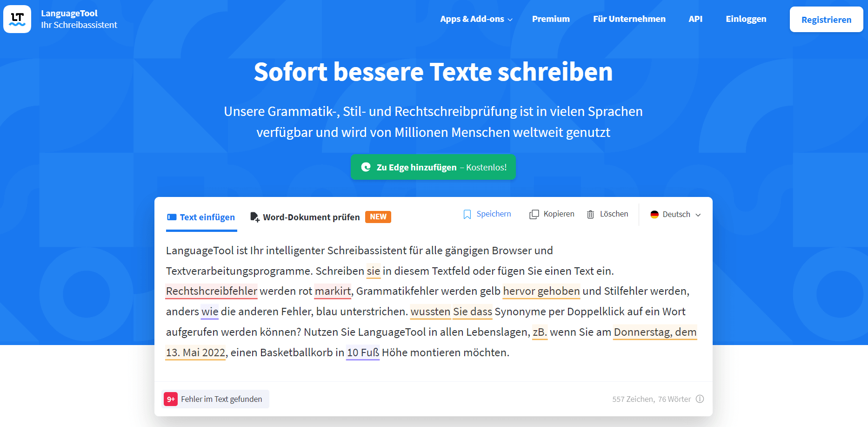Click the 557 Zeichen, 76 Wörter counter
The height and width of the screenshot is (427, 868).
click(x=651, y=399)
